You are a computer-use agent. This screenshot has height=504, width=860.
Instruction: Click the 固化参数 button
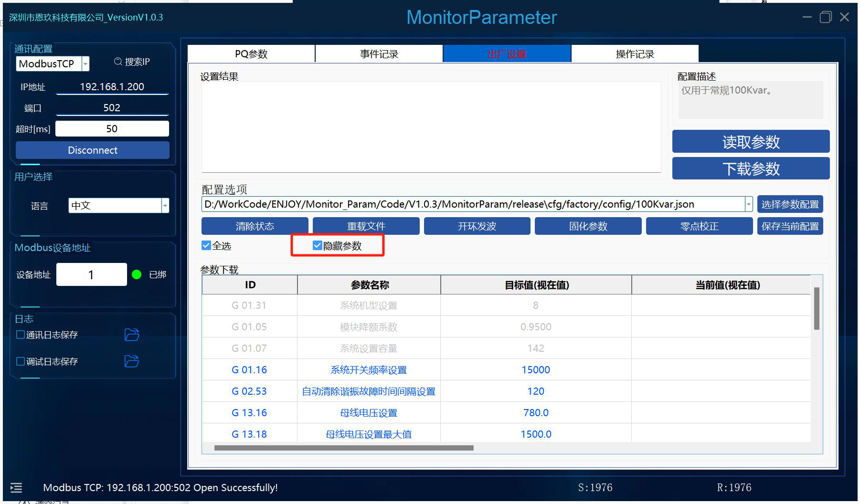click(588, 226)
